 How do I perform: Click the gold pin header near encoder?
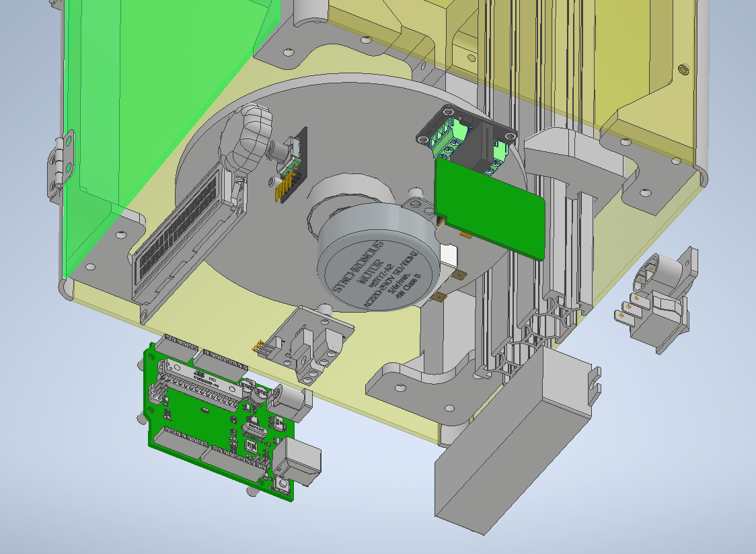point(285,188)
